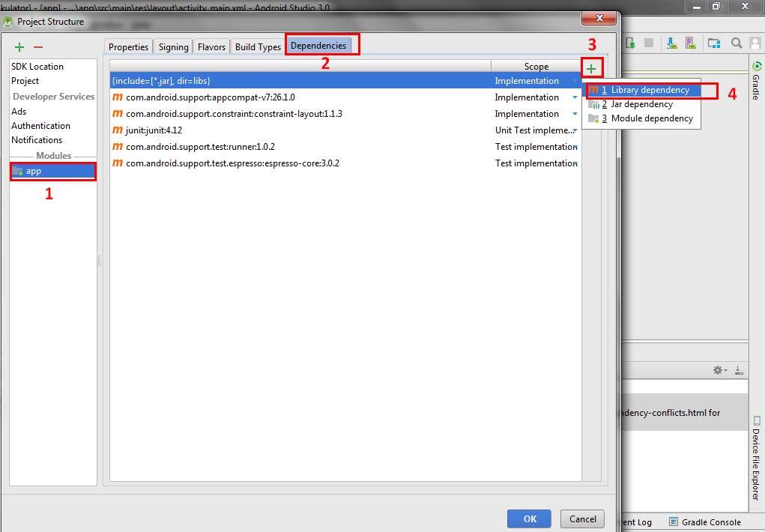
Task: Click the gray Stop toolbar icon
Action: point(650,43)
